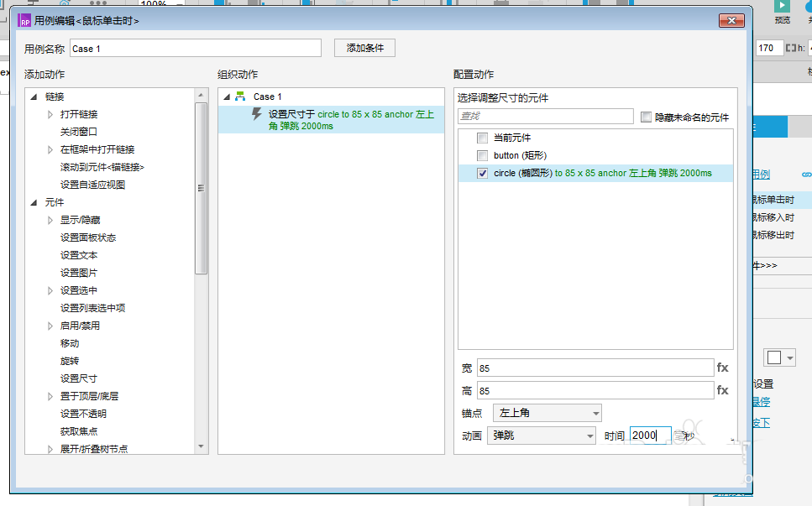Expand 展开/折叠树节点 node
This screenshot has height=506, width=812.
[50, 449]
